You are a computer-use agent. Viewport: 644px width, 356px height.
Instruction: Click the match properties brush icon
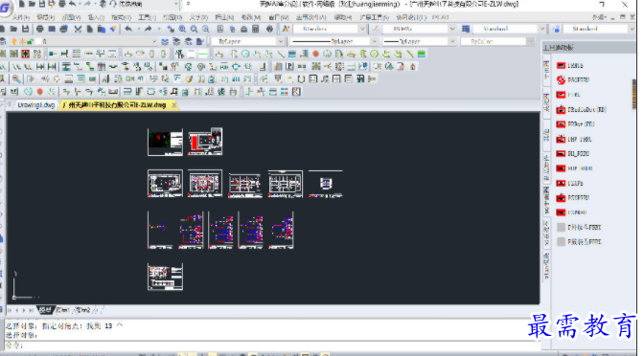[113, 29]
